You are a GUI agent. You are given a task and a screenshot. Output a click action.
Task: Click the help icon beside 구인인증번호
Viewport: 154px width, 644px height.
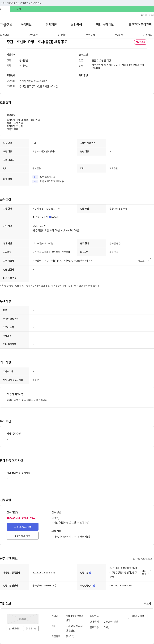tap(94, 585)
